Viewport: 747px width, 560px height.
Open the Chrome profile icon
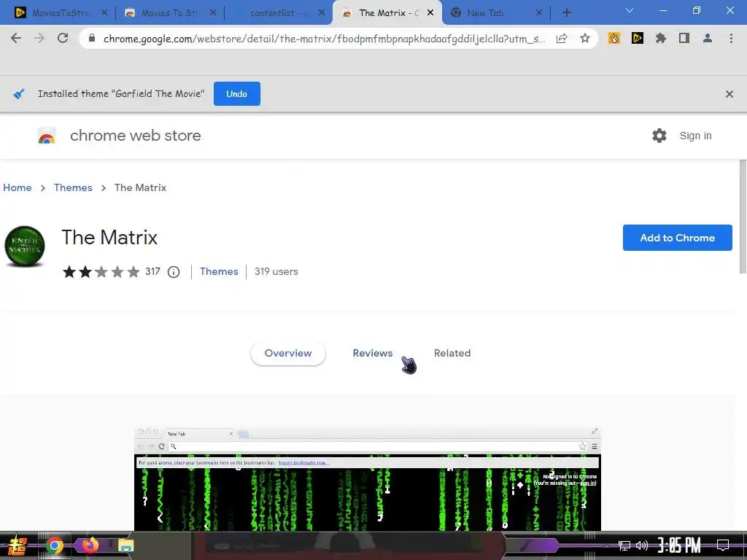point(708,38)
